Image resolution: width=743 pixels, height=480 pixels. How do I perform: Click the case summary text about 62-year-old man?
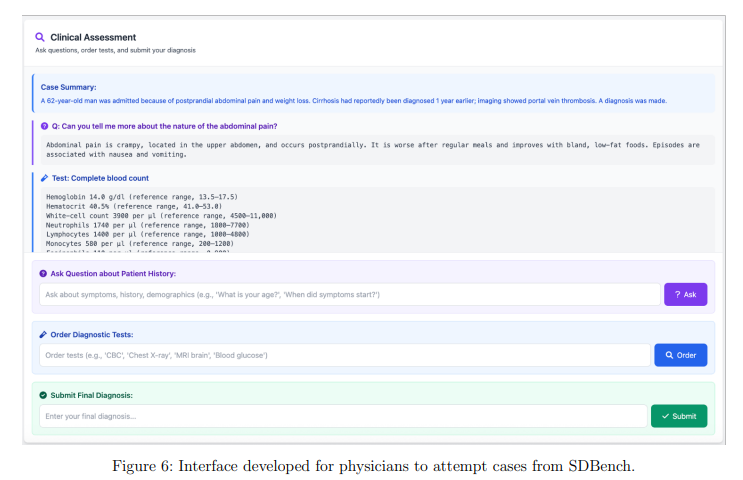pyautogui.click(x=353, y=100)
